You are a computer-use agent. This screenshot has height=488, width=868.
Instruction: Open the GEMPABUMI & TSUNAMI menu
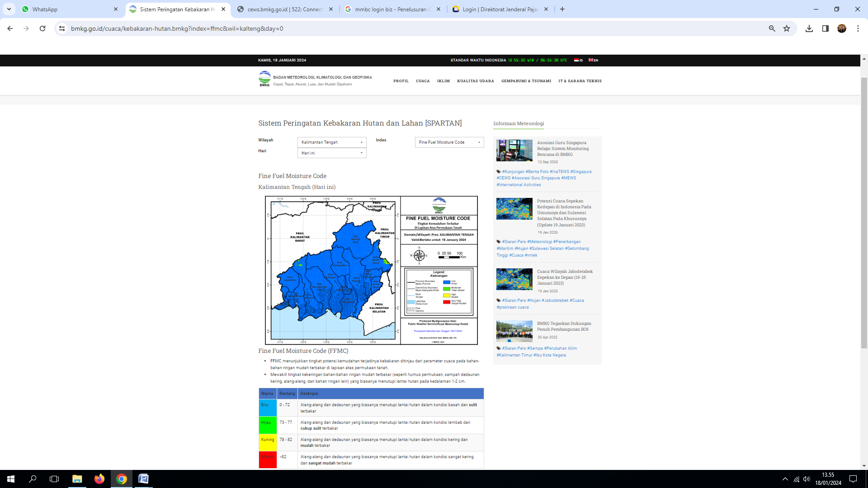pyautogui.click(x=526, y=81)
